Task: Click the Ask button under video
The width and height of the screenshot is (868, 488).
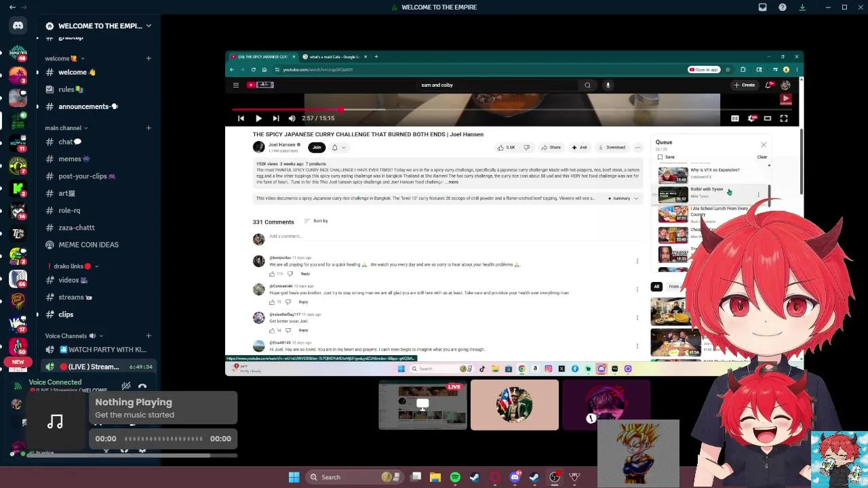Action: click(x=578, y=147)
